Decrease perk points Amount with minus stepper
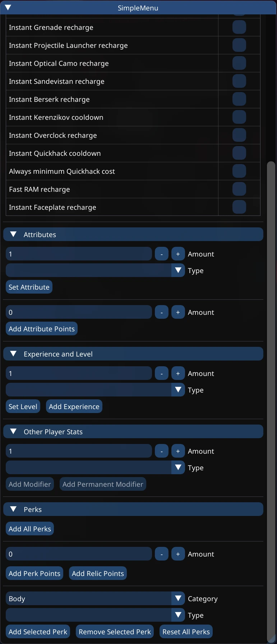The height and width of the screenshot is (644, 277). click(161, 554)
